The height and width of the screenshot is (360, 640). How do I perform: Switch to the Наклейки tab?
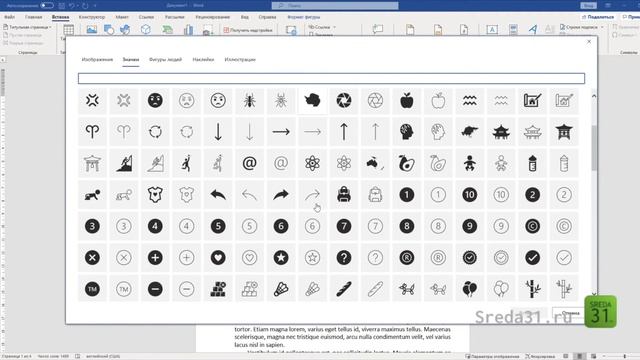(x=203, y=60)
